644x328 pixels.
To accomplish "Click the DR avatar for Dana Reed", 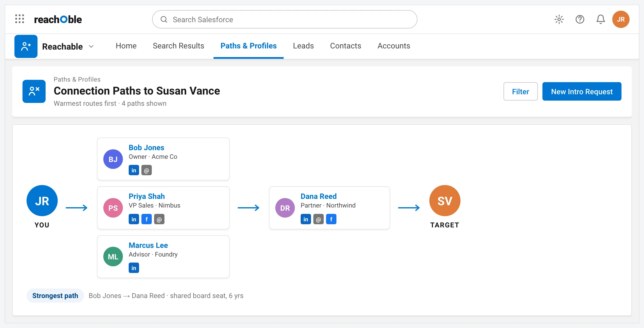I will [x=285, y=208].
